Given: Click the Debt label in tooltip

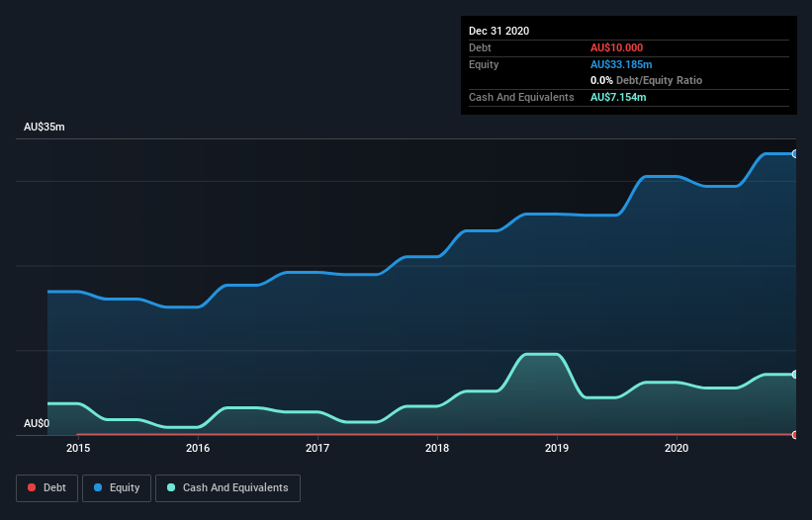Looking at the screenshot, I should (480, 47).
